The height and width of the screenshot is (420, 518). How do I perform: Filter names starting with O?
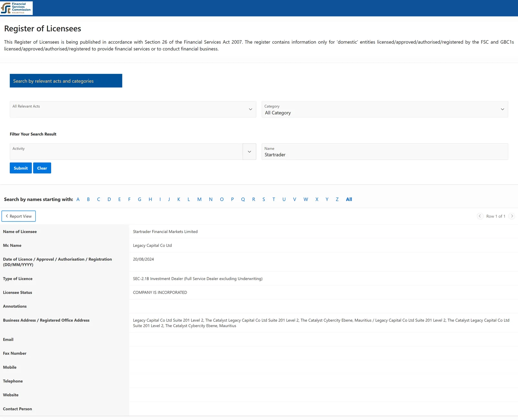tap(222, 199)
